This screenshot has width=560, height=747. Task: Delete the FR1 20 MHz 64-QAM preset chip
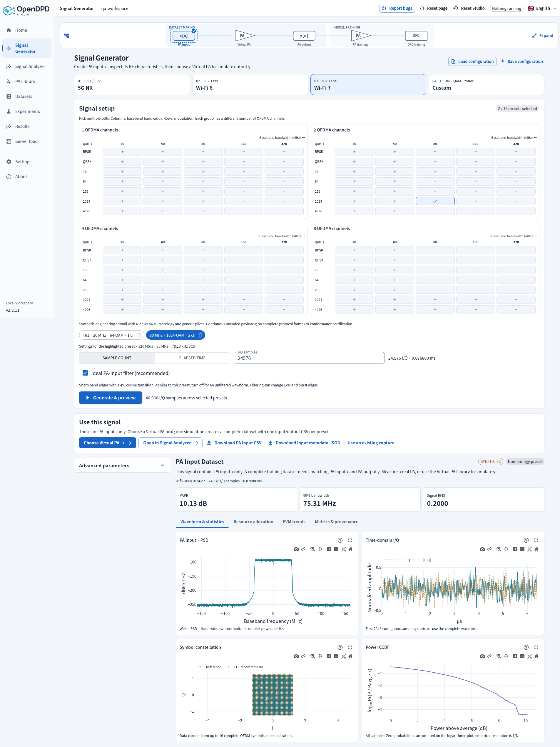pyautogui.click(x=139, y=335)
